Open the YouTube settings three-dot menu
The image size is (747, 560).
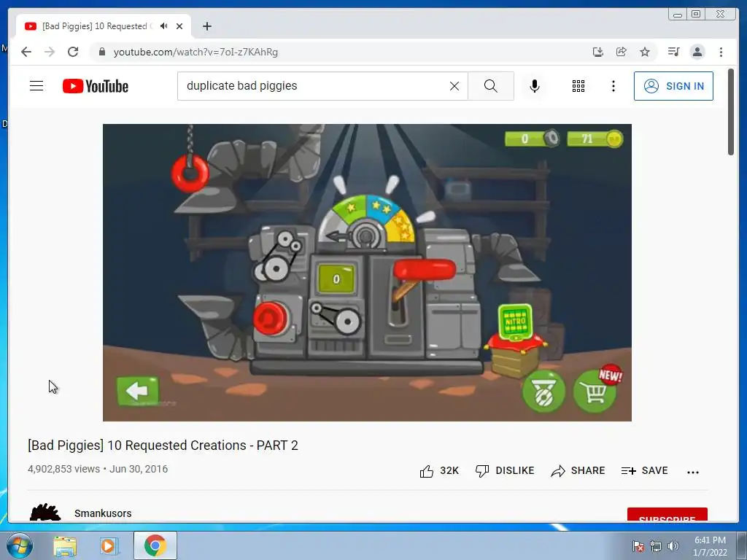[614, 86]
